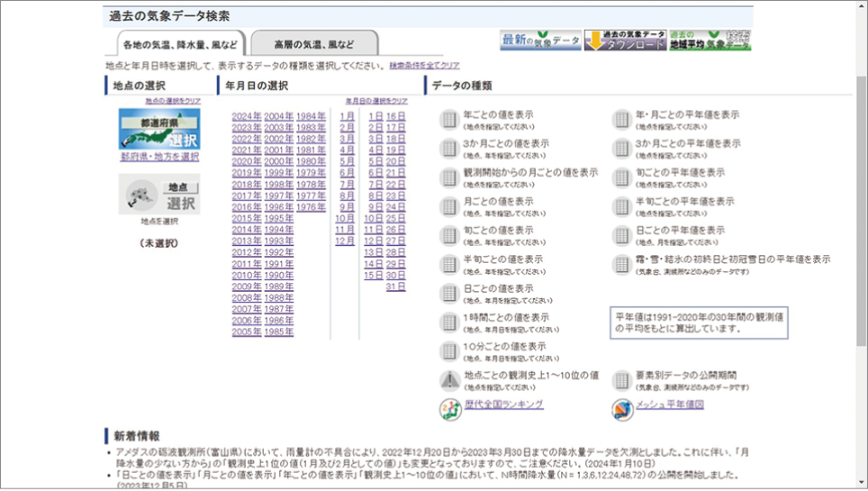Click the 要素別データの公開期間 table icon

click(x=622, y=379)
